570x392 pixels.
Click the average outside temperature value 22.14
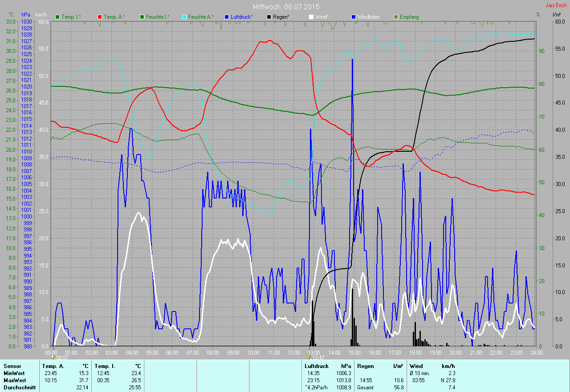click(x=82, y=388)
